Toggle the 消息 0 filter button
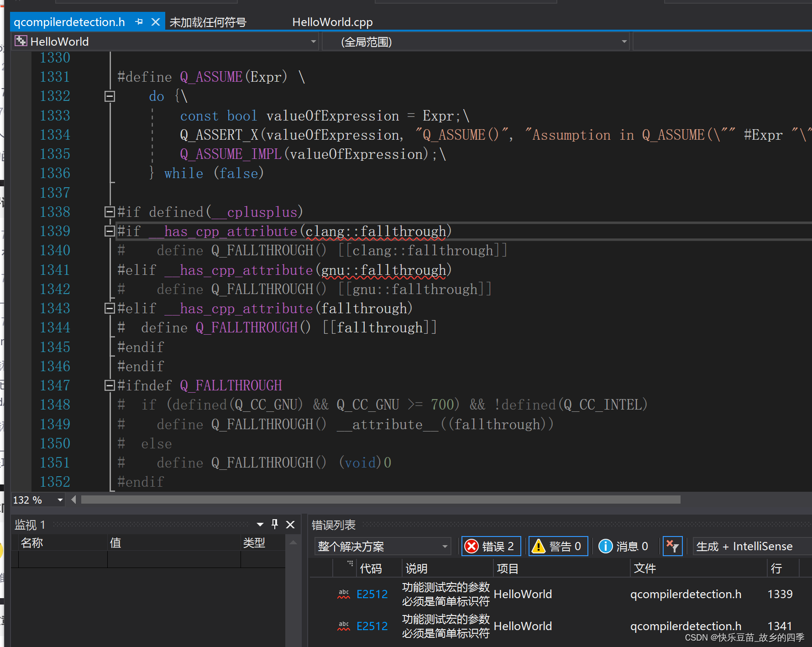812x647 pixels. pos(624,546)
